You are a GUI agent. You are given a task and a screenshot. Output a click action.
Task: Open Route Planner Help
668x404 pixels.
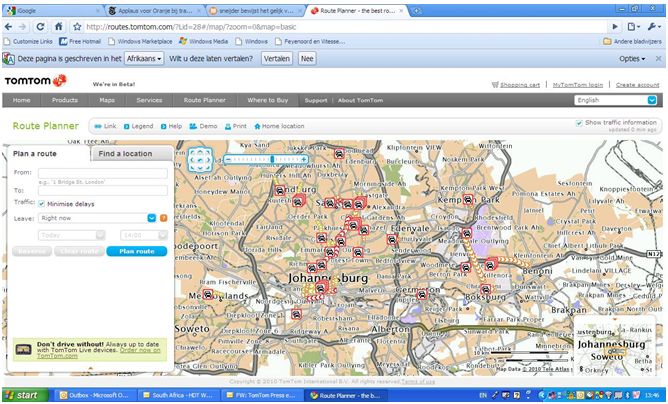pos(171,126)
